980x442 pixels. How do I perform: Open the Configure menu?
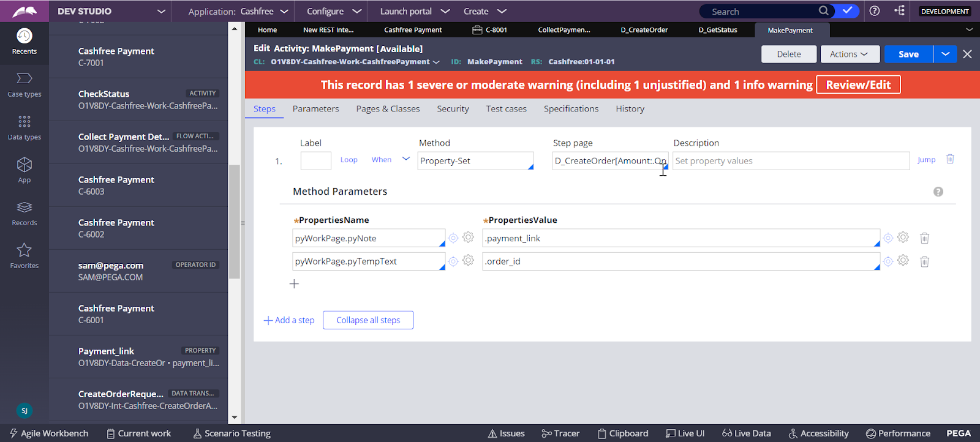(334, 11)
